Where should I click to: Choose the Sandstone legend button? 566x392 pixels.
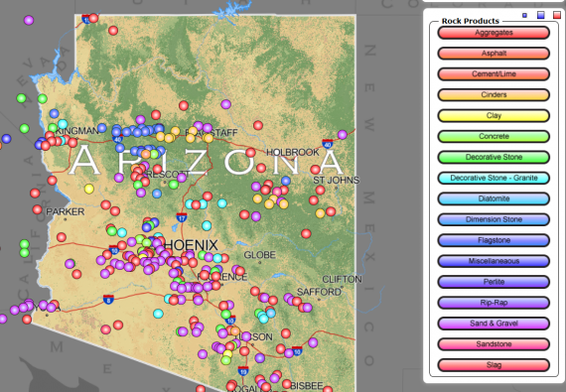(x=494, y=344)
